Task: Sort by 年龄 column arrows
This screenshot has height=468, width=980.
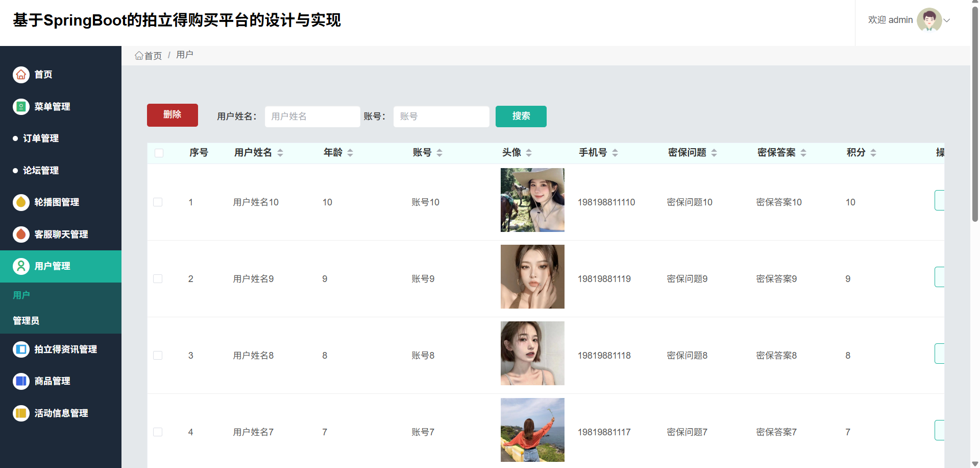Action: click(350, 153)
